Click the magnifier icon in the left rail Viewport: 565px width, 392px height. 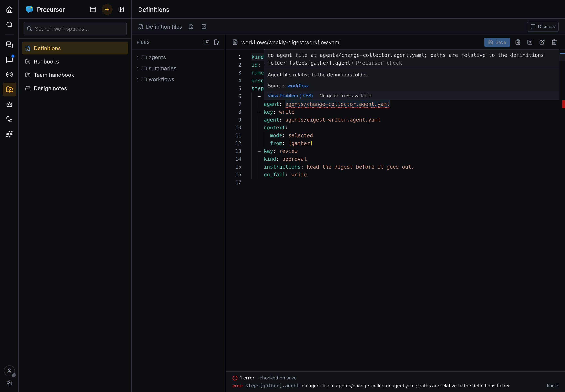click(x=9, y=24)
